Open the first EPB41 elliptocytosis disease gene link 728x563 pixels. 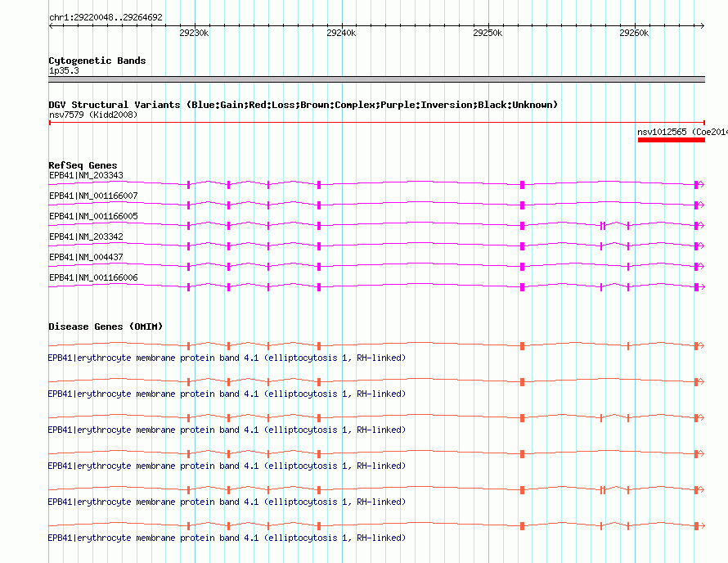click(x=227, y=358)
